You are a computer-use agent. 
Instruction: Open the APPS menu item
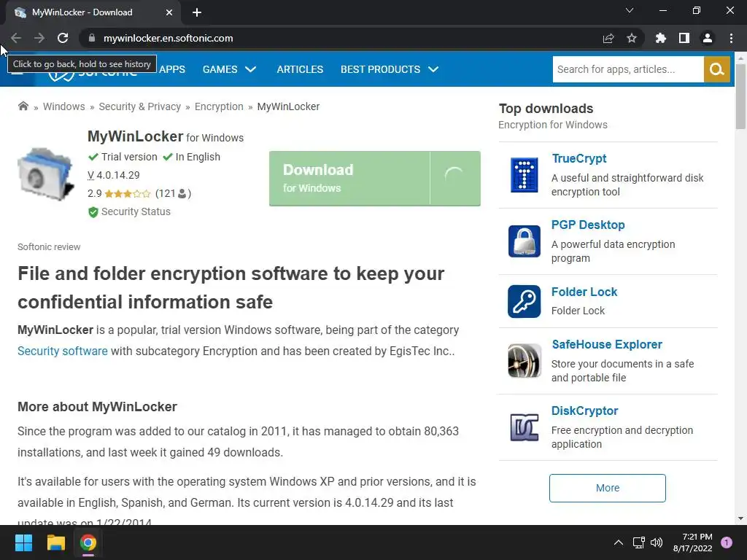172,69
